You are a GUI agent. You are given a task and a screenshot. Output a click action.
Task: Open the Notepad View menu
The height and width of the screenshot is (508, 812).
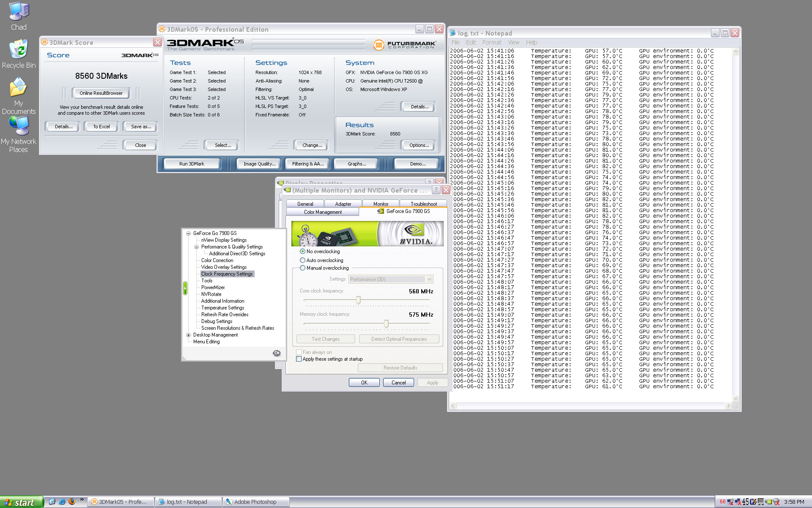[x=513, y=42]
